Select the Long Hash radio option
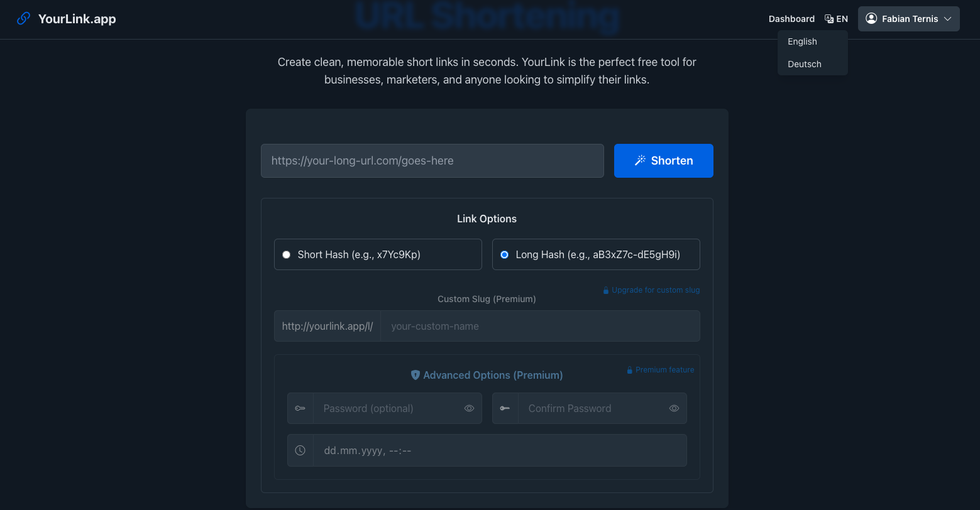This screenshot has height=510, width=980. point(504,254)
